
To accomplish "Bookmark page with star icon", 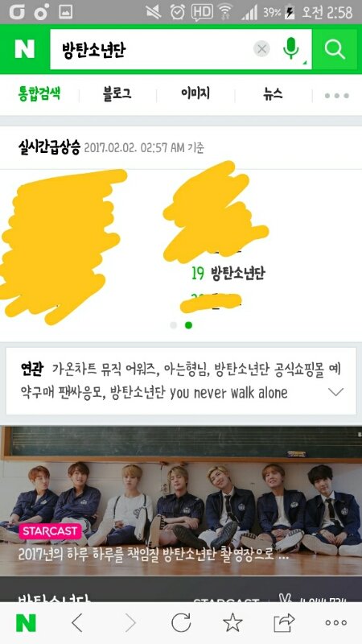I will 232,622.
